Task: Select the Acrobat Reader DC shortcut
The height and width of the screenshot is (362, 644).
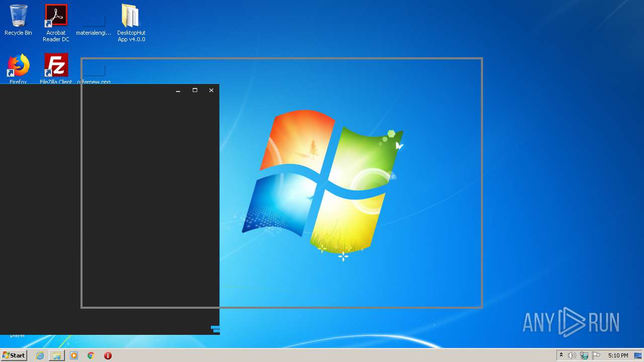Action: [56, 23]
